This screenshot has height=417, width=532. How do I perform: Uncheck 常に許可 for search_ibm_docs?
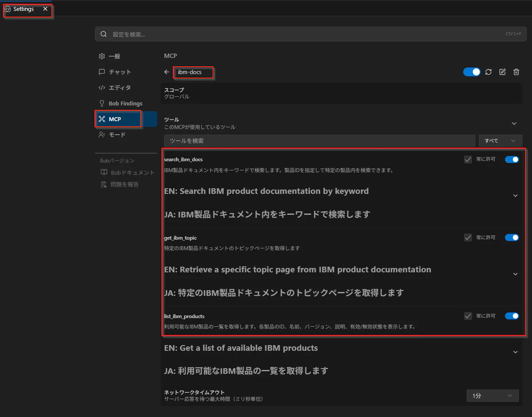[468, 159]
